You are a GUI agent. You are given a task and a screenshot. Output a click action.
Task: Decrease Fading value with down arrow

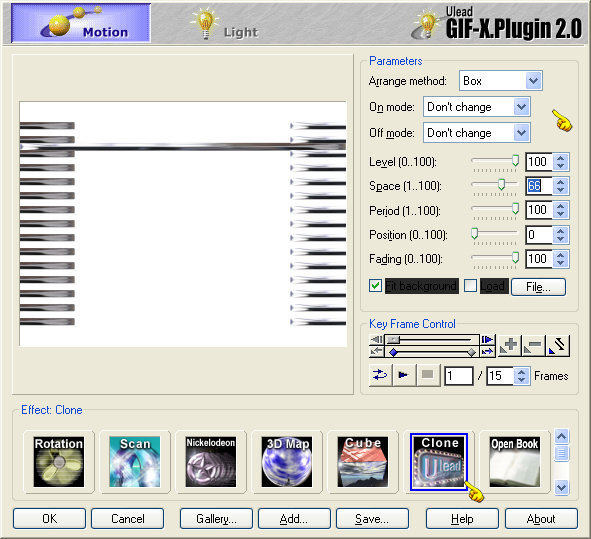point(560,263)
